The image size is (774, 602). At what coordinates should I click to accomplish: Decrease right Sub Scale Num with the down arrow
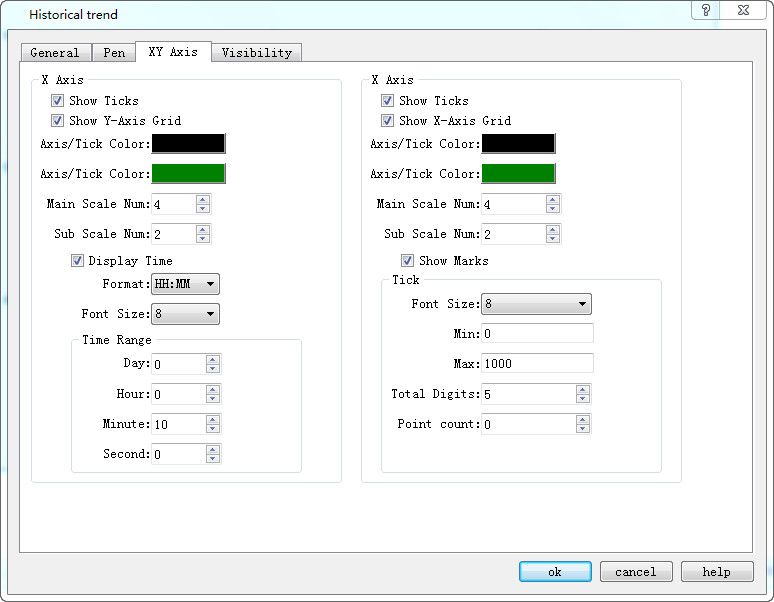tap(553, 239)
